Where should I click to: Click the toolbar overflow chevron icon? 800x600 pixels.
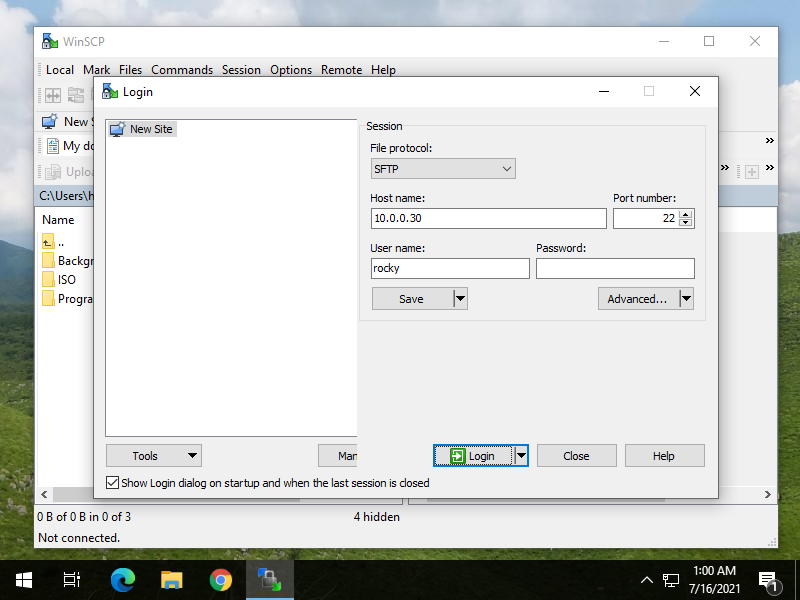pos(768,140)
